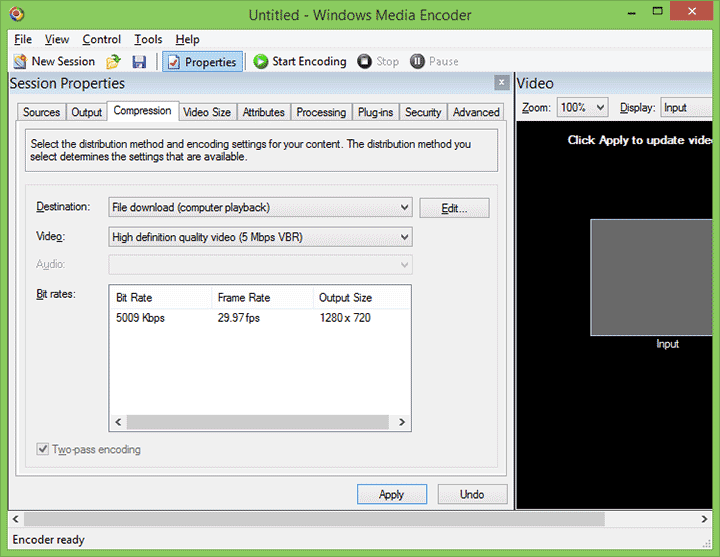720x557 pixels.
Task: Switch to the Output tab
Action: (x=86, y=112)
